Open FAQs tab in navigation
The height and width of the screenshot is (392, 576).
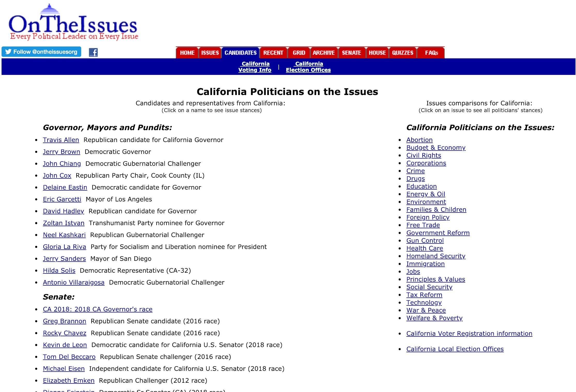click(x=431, y=52)
